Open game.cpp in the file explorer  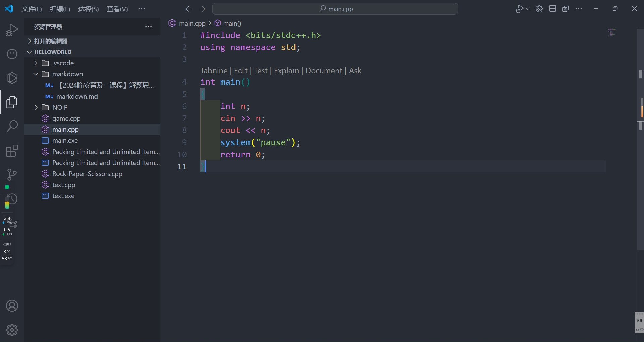(66, 118)
